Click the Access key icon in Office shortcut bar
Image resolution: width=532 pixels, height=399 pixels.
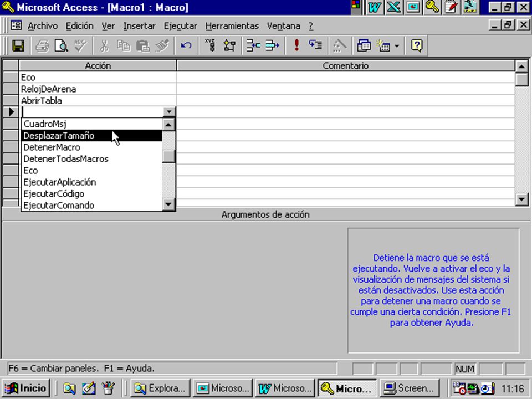click(x=432, y=7)
